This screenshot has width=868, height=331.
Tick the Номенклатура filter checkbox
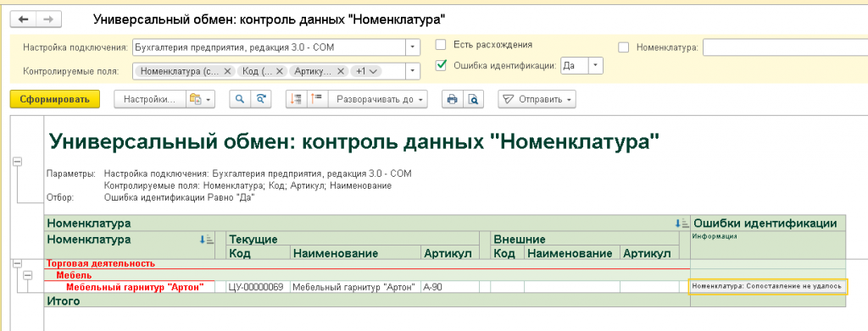pos(624,48)
